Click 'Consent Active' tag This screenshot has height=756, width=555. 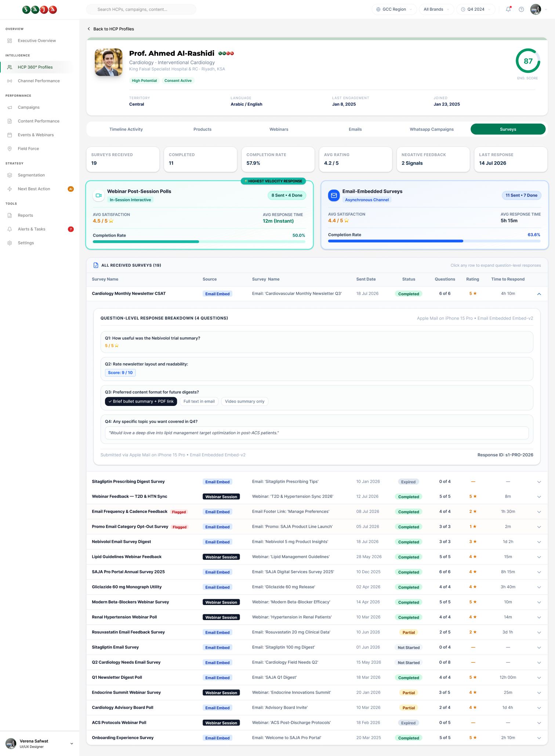178,81
